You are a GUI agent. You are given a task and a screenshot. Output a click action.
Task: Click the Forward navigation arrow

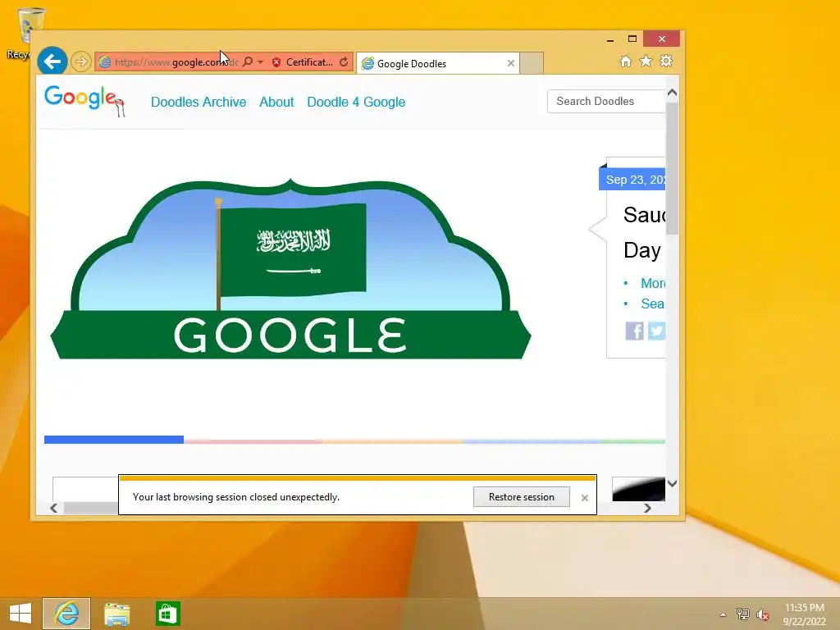[x=81, y=62]
